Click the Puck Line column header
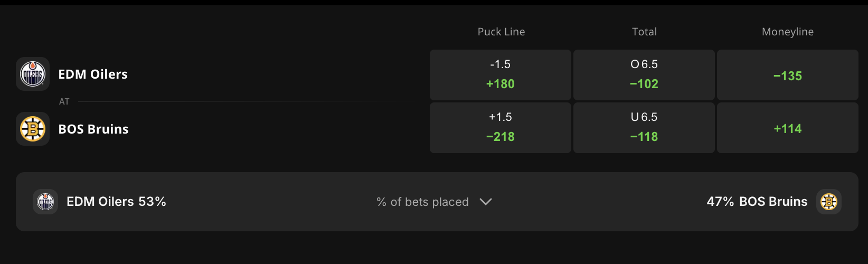Viewport: 868px width, 264px height. tap(501, 32)
